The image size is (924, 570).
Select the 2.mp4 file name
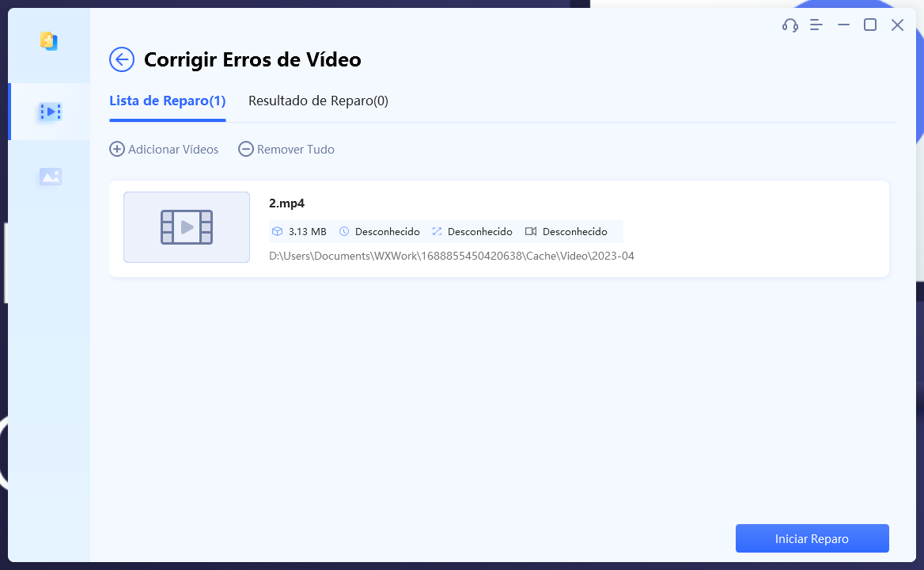286,203
